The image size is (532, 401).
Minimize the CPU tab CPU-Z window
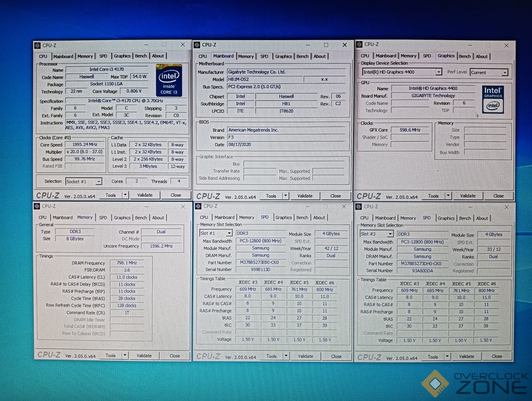pos(146,44)
